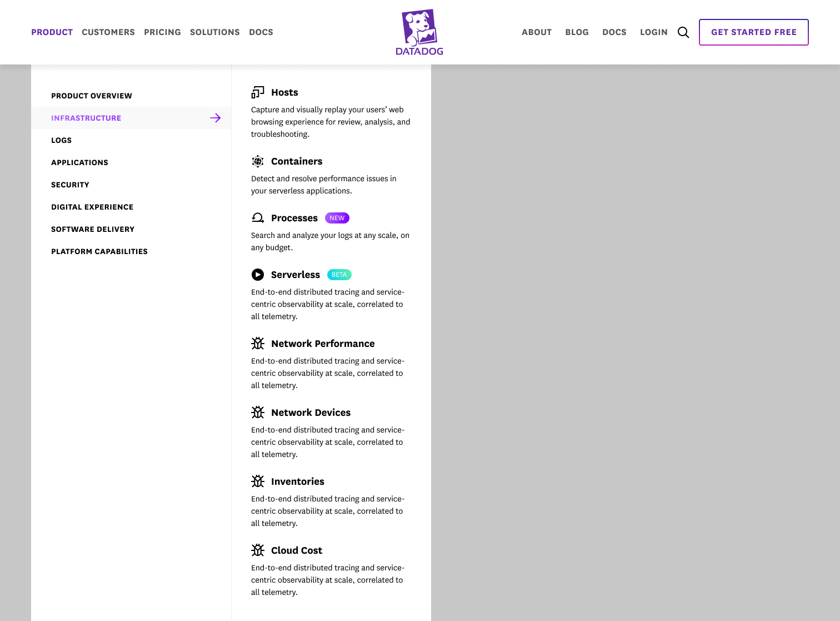This screenshot has height=621, width=840.
Task: Click the NEW badge next to Processes
Action: tap(337, 218)
